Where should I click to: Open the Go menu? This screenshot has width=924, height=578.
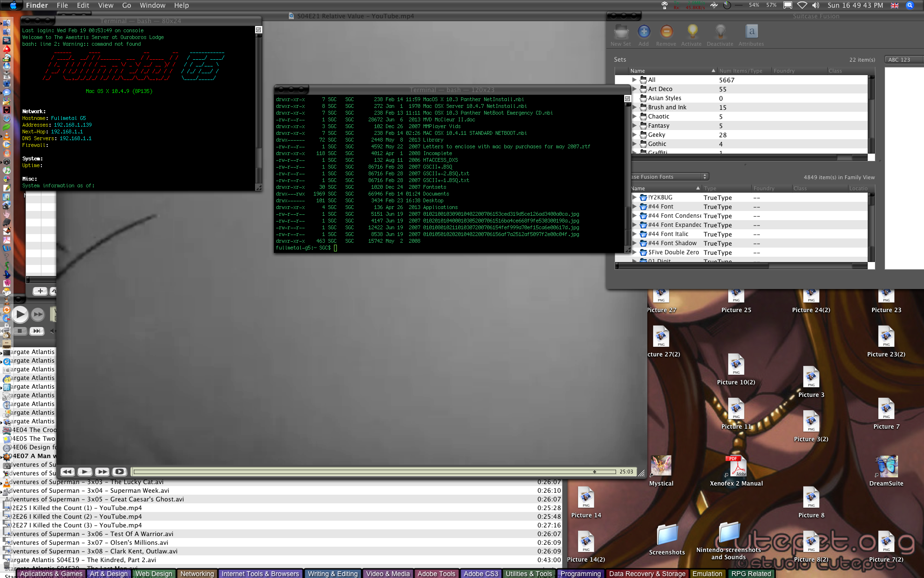click(127, 5)
